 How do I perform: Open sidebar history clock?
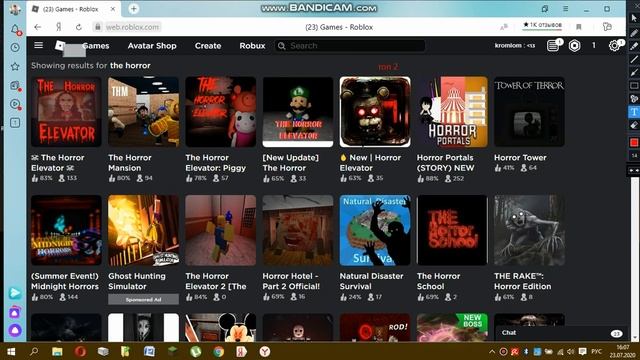15,47
